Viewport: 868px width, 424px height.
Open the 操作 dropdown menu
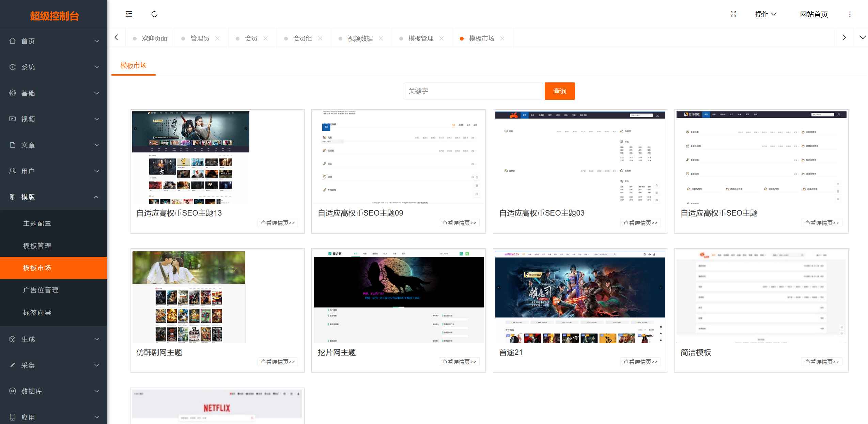[x=765, y=14]
